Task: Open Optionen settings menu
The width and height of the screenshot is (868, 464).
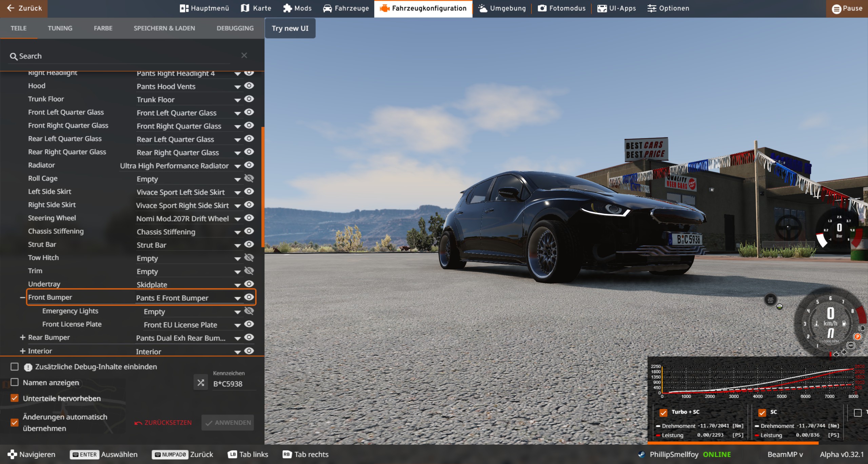Action: click(668, 8)
